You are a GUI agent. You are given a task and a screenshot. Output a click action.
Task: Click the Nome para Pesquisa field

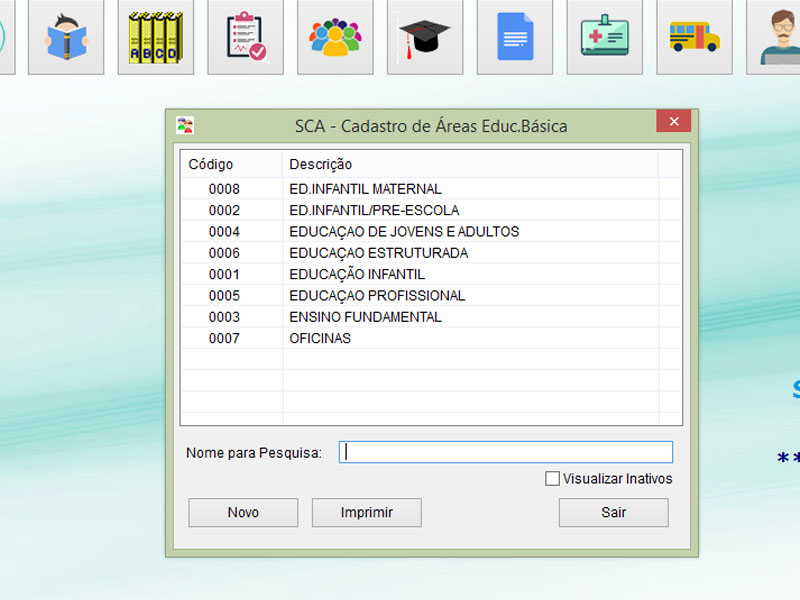(x=505, y=452)
